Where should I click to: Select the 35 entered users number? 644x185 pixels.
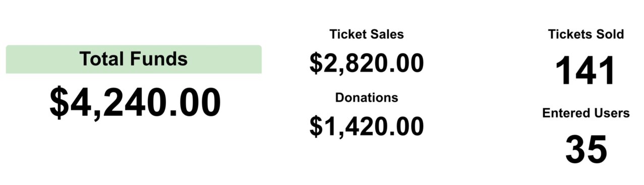point(586,150)
